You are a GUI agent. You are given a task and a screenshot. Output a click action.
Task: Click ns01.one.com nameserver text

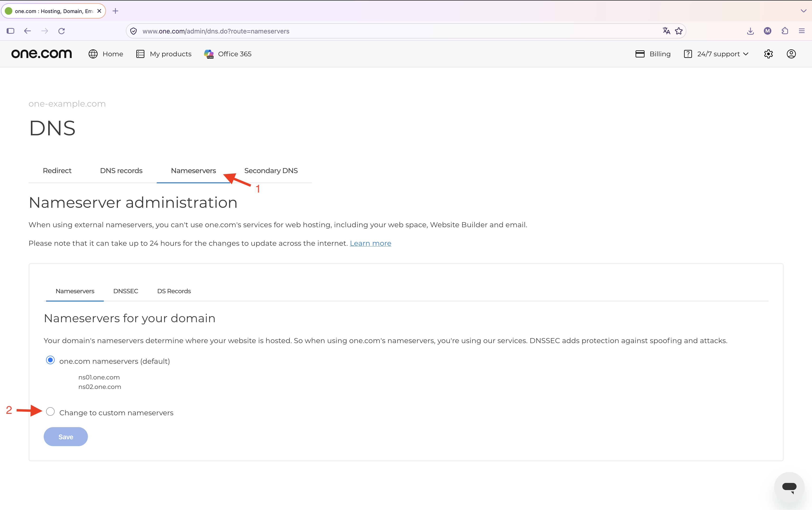click(x=99, y=377)
